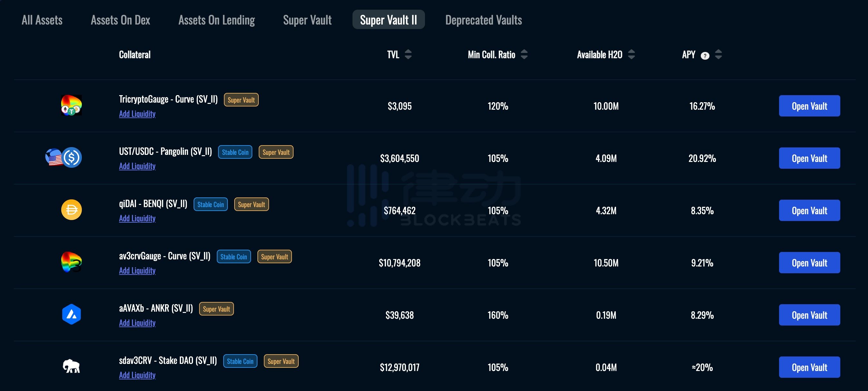The width and height of the screenshot is (868, 391).
Task: Switch to the Deprecated Vaults tab
Action: (x=483, y=20)
